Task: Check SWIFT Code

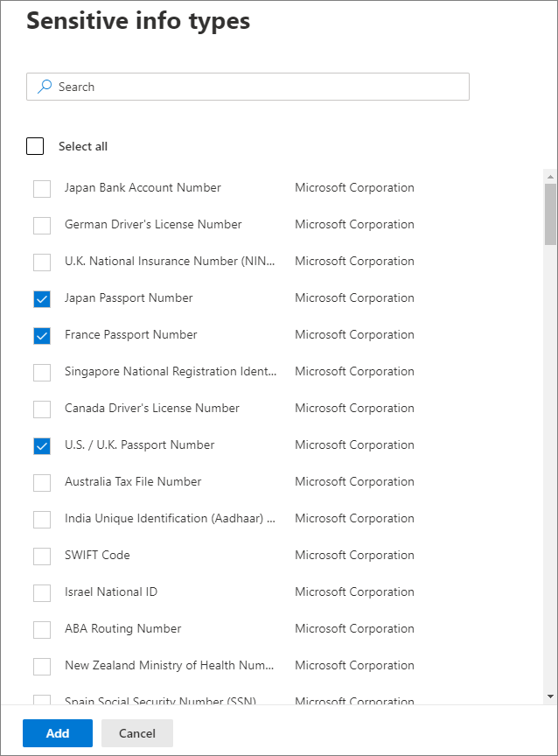Action: tap(41, 556)
